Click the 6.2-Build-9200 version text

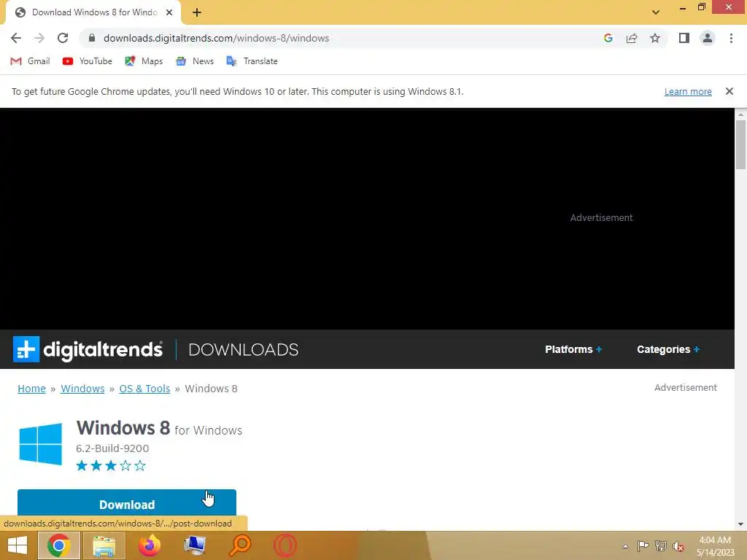click(112, 448)
